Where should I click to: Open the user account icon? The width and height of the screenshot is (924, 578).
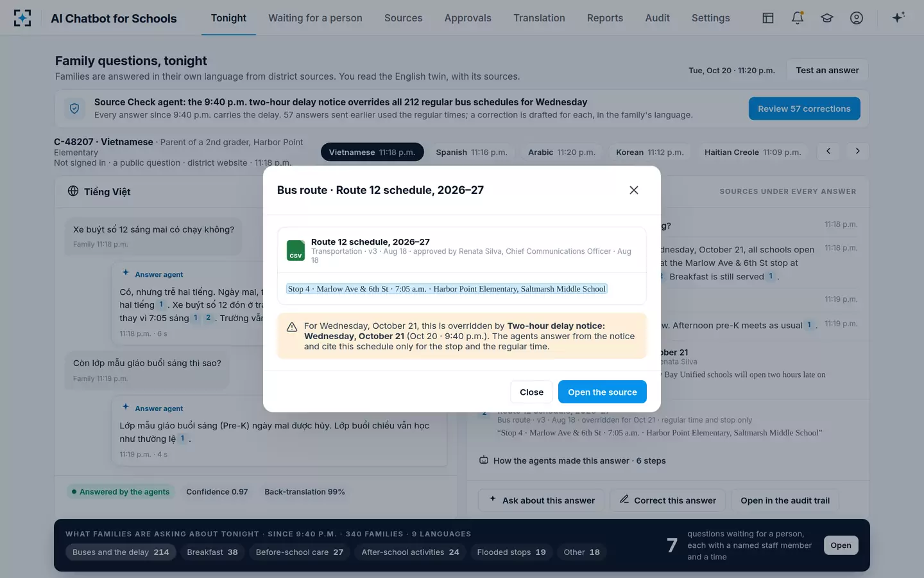(857, 18)
